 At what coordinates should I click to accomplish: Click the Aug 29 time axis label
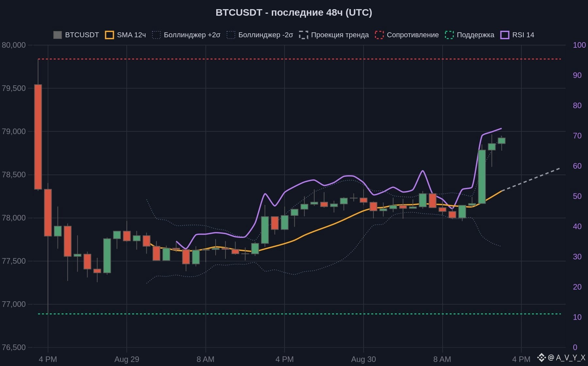[x=127, y=359]
